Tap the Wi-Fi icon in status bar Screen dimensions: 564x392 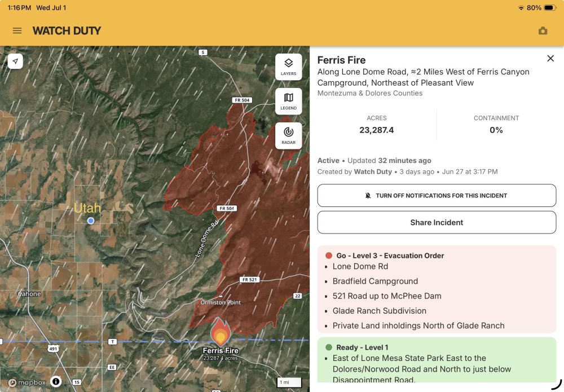point(521,7)
